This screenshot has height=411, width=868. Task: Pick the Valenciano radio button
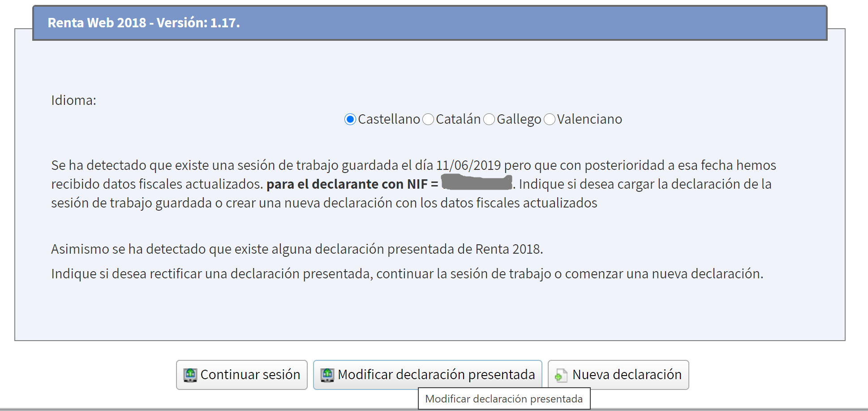550,119
